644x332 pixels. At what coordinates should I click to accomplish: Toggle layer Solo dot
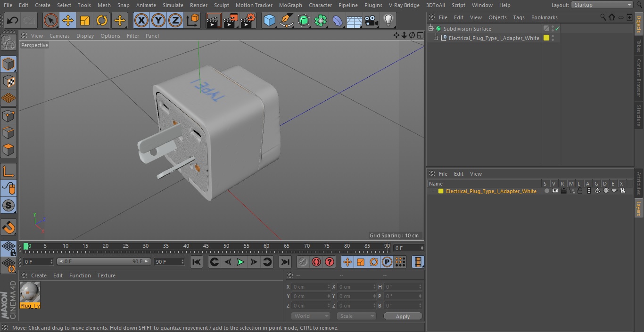546,191
